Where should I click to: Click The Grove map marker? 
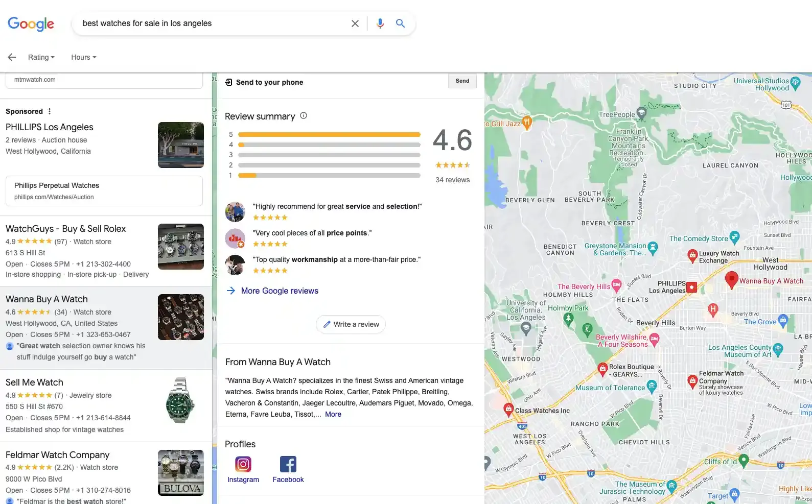click(x=783, y=321)
